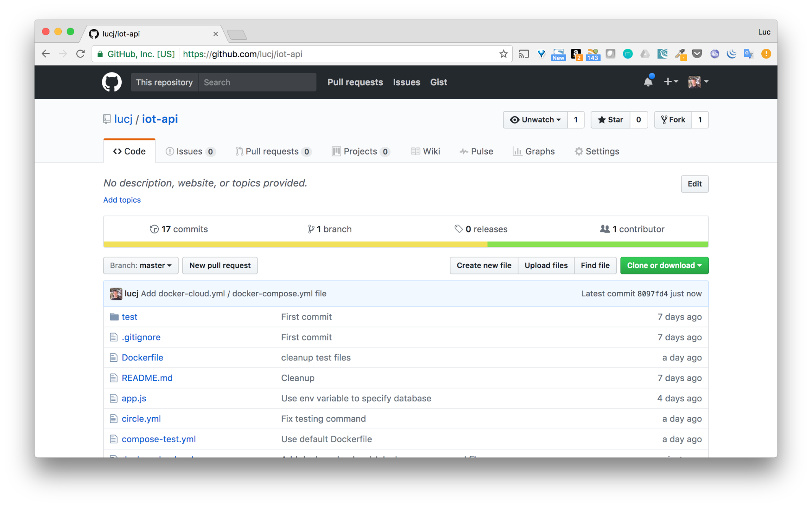Click the RSS feed reader extension icon

click(x=593, y=54)
